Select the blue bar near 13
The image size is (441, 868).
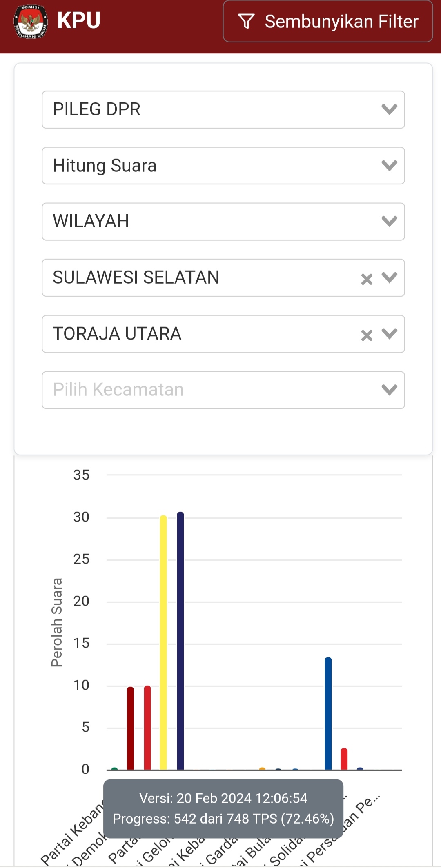tap(328, 713)
